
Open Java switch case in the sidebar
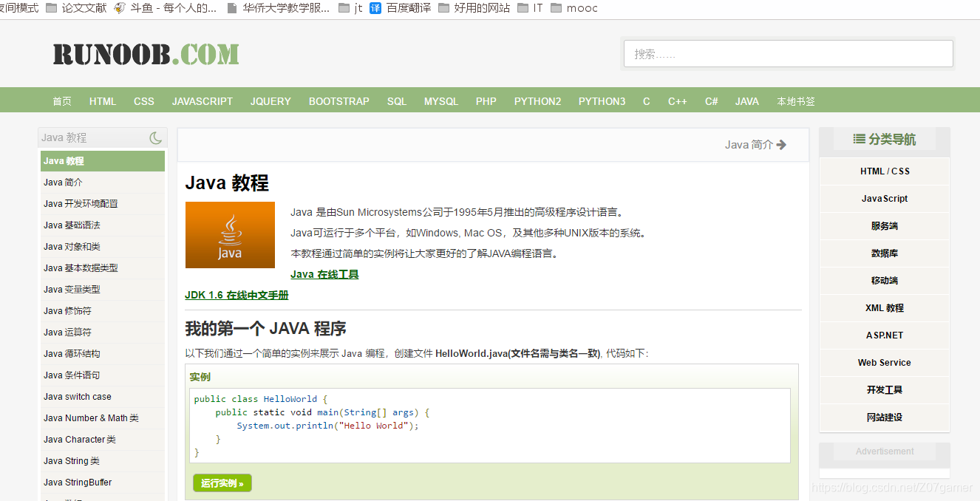tap(103, 397)
